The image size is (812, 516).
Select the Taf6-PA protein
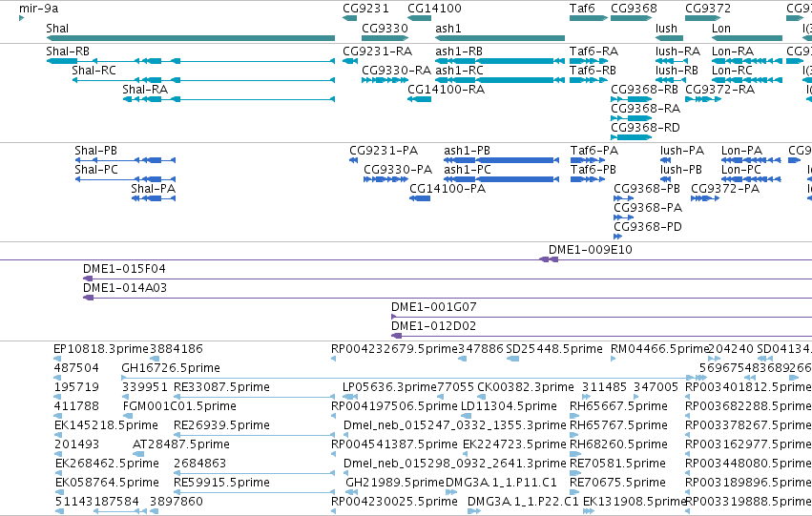point(588,160)
